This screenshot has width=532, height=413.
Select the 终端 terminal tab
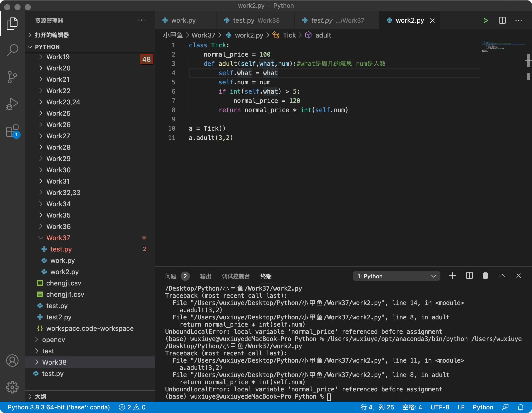(266, 276)
